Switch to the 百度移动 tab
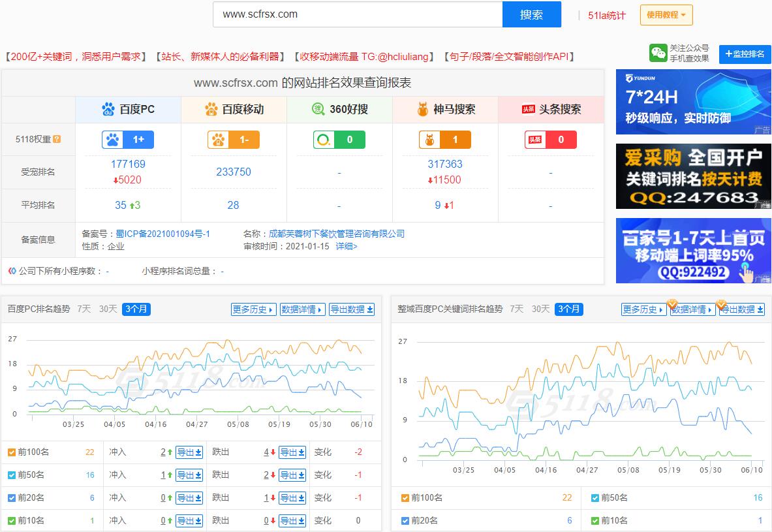772x532 pixels. (233, 109)
